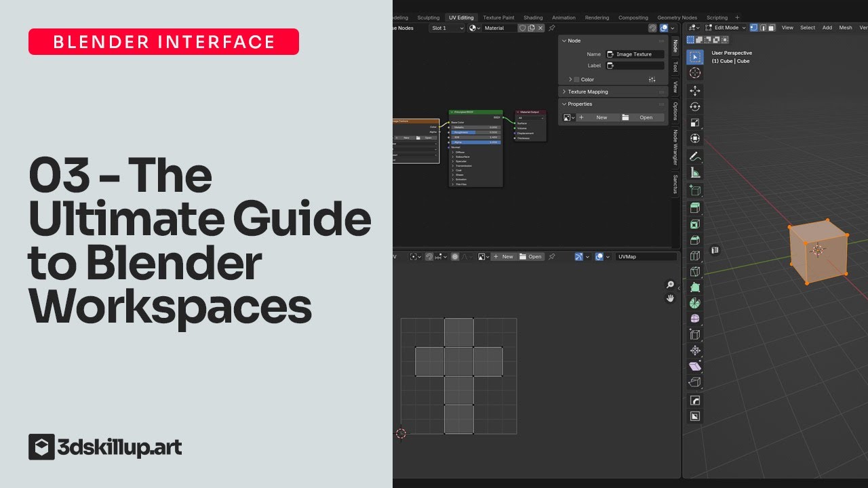Viewport: 868px width, 488px height.
Task: Open material browse sphere dropdown
Action: pos(475,28)
